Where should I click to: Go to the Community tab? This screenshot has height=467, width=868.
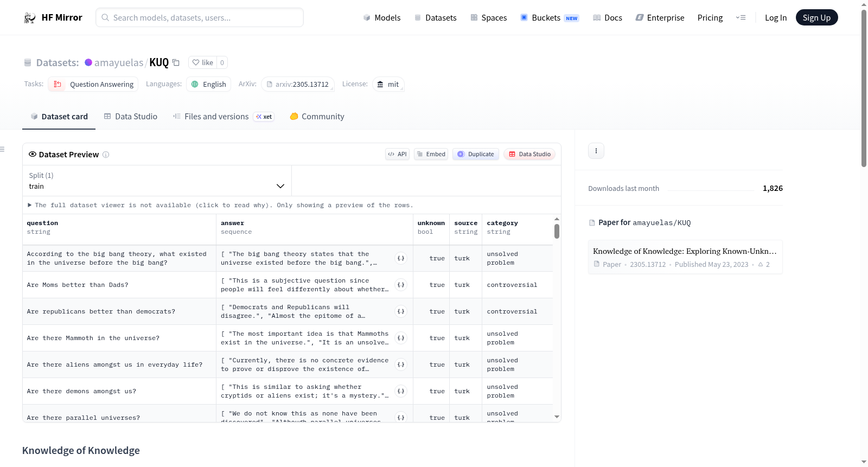[317, 117]
